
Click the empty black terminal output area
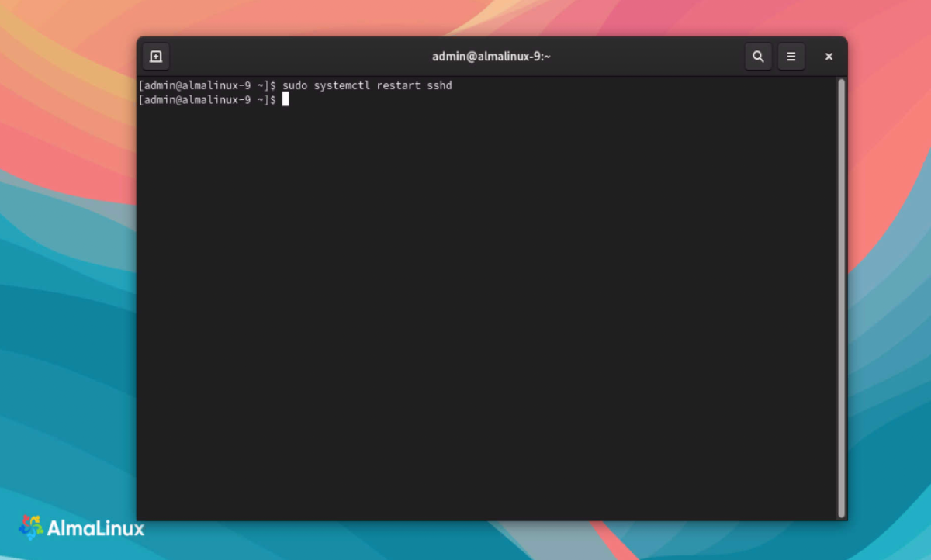(x=487, y=310)
